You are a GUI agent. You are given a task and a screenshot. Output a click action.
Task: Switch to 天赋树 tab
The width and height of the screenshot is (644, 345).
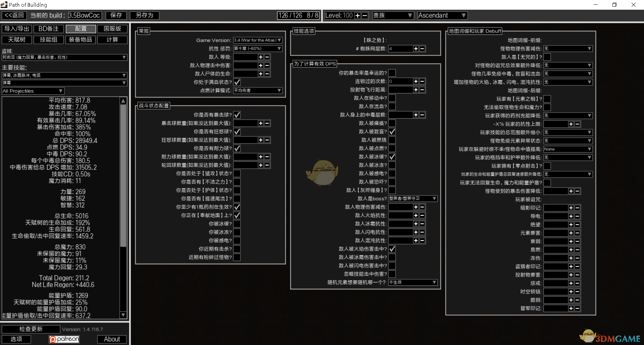pyautogui.click(x=17, y=40)
